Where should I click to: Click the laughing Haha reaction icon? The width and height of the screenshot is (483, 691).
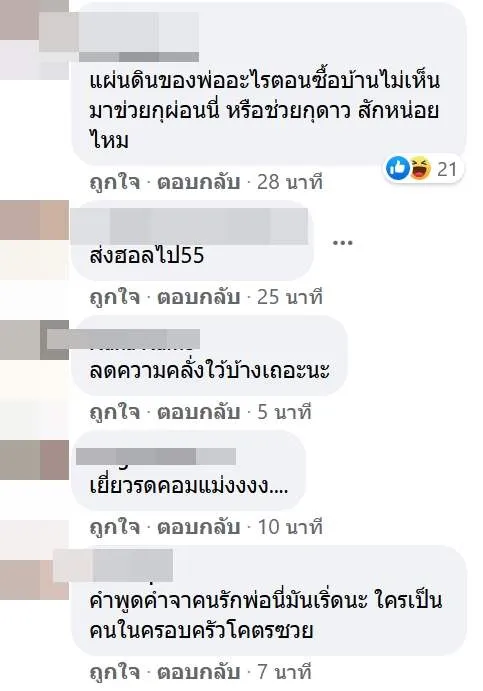[420, 168]
